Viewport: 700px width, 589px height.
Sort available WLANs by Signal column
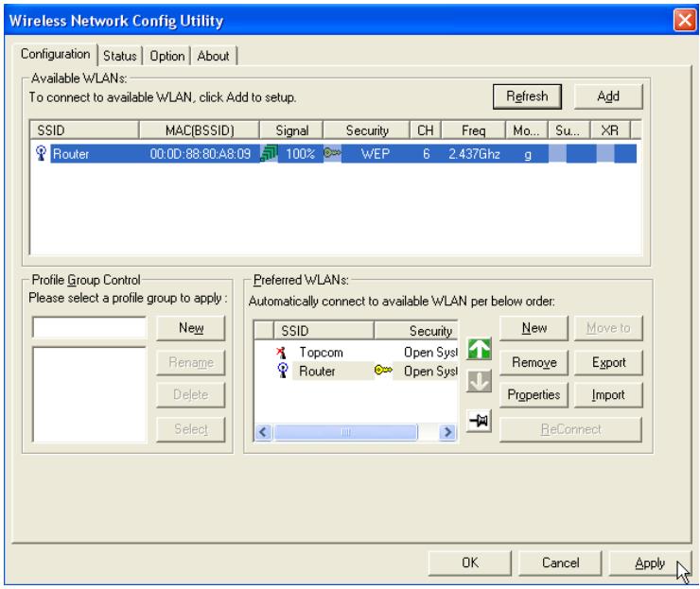(x=291, y=130)
